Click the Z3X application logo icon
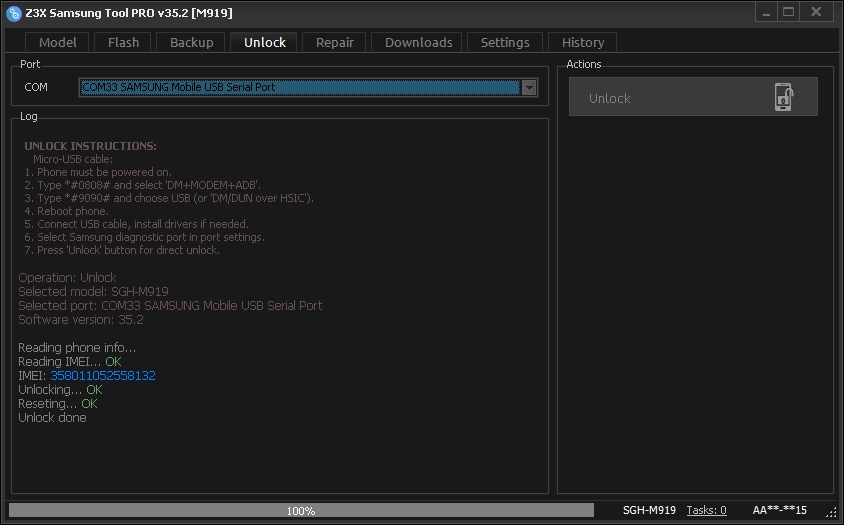The height and width of the screenshot is (525, 844). tap(13, 13)
